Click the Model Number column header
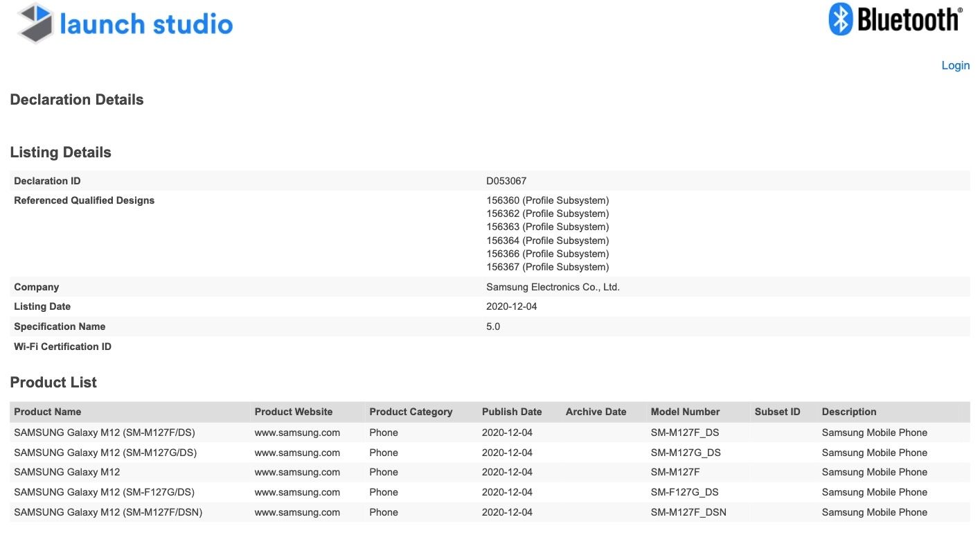980x542 pixels. click(685, 412)
